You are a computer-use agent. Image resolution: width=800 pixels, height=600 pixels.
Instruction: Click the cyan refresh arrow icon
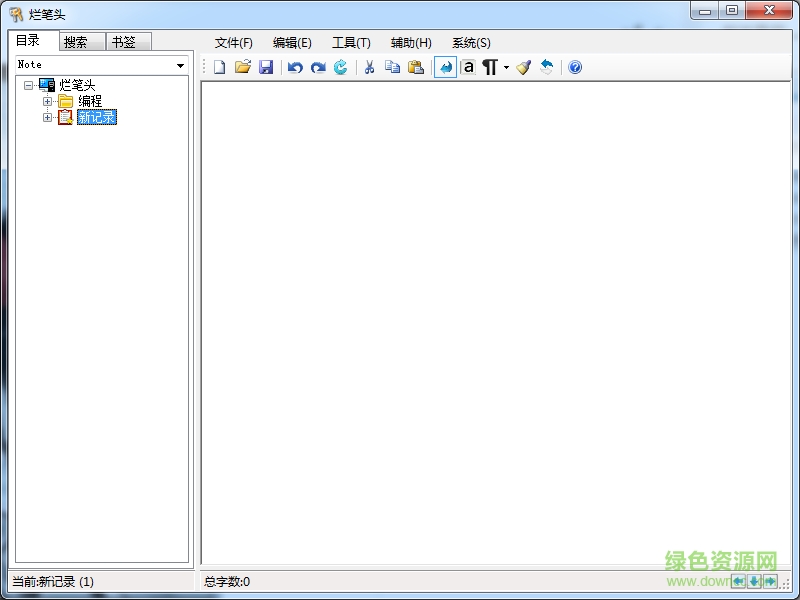(x=340, y=67)
